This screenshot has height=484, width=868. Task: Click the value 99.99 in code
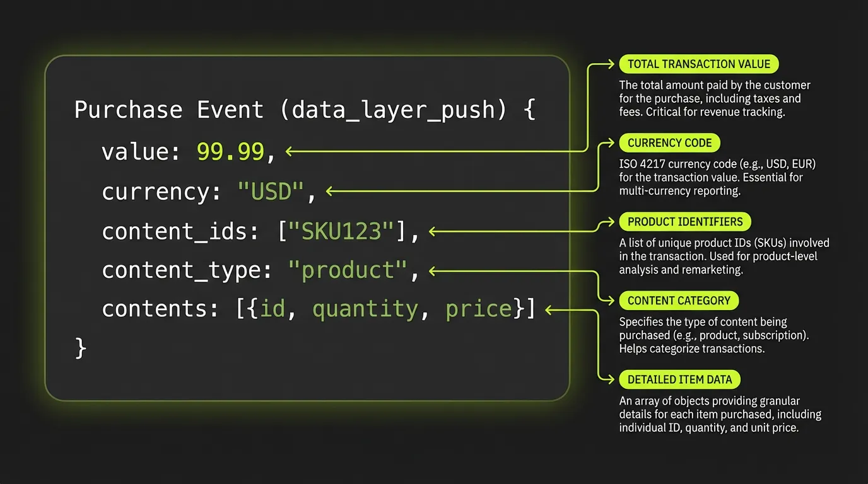[x=230, y=151]
